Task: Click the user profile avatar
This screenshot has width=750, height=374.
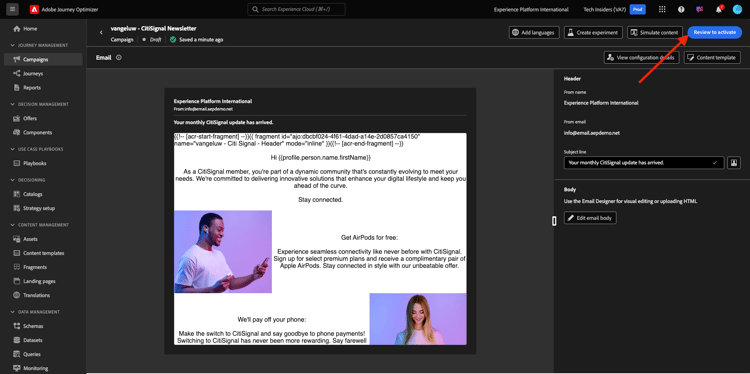Action: (x=737, y=9)
